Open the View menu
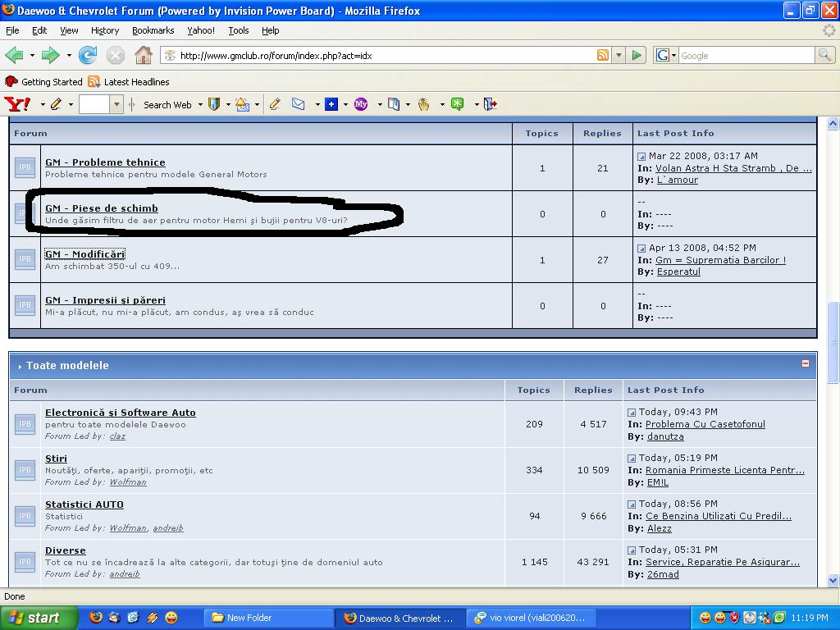Viewport: 840px width, 630px height. click(x=69, y=30)
